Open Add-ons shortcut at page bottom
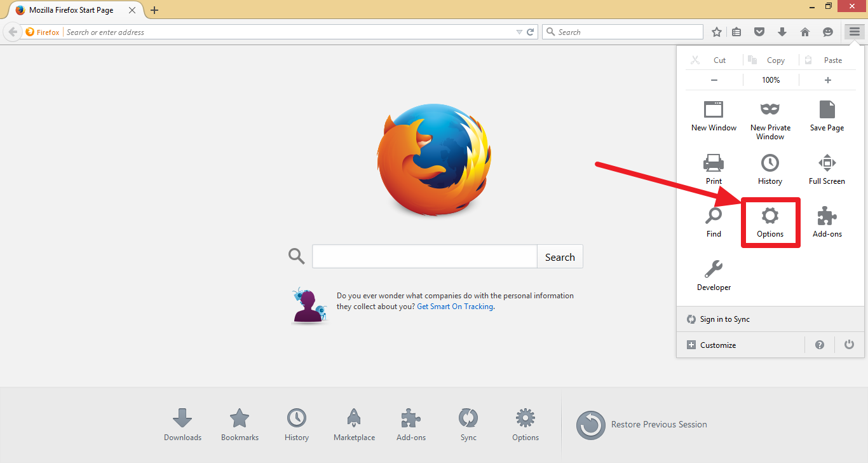This screenshot has height=463, width=868. point(411,425)
